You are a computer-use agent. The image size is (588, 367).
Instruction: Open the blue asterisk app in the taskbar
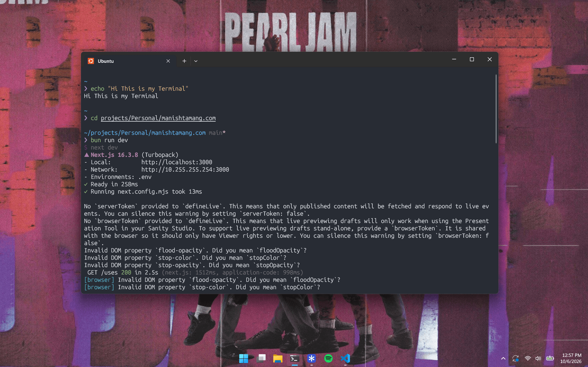pyautogui.click(x=312, y=358)
